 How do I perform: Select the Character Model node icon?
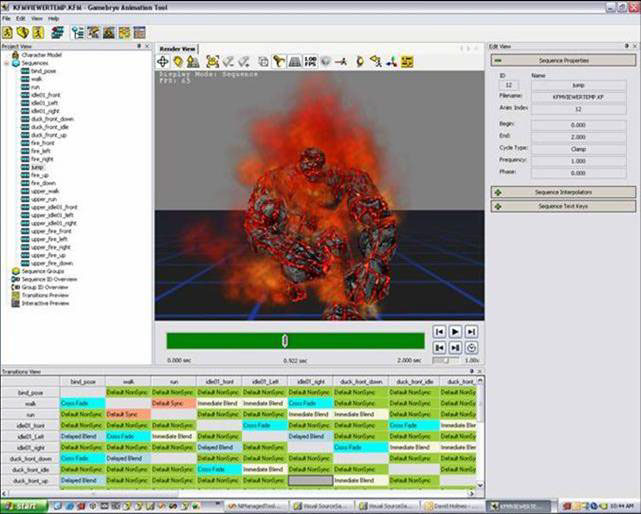tap(16, 55)
